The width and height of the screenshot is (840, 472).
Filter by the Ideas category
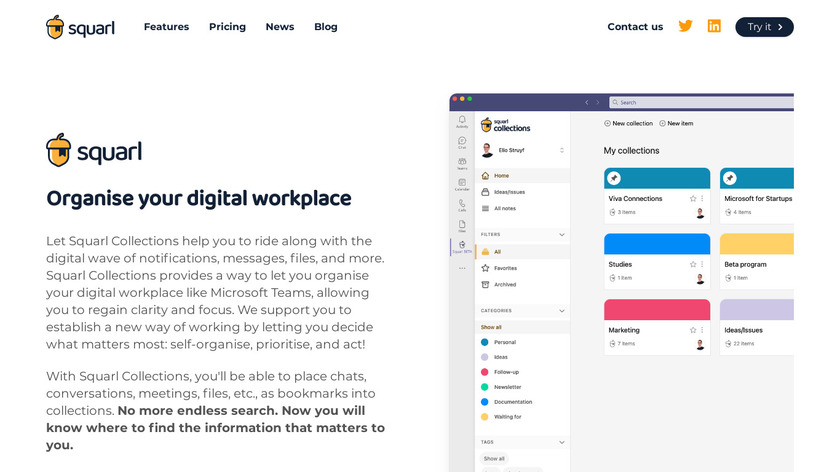[x=495, y=357]
